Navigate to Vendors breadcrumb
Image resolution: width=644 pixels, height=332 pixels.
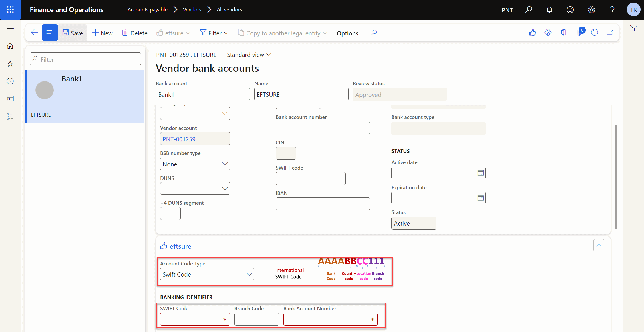[192, 10]
